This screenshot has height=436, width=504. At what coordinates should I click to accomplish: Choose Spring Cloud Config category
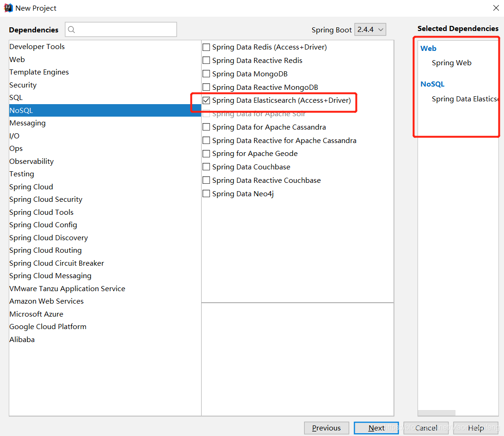[x=105, y=225]
